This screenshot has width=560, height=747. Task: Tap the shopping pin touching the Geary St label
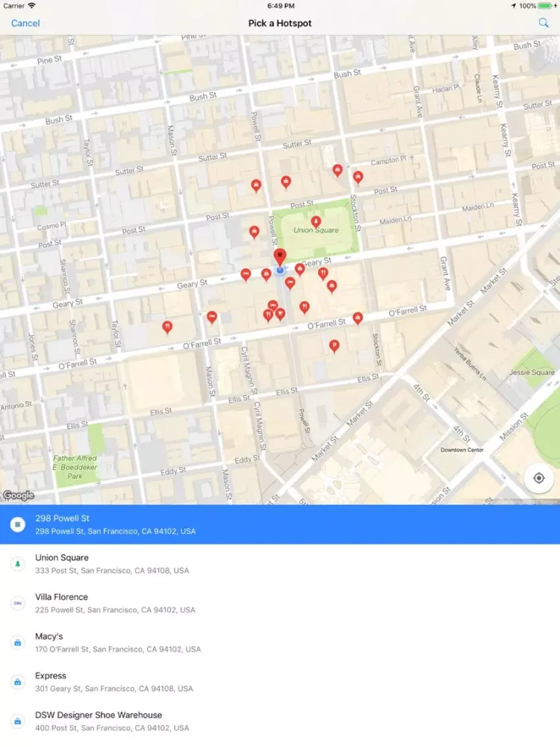coord(299,269)
